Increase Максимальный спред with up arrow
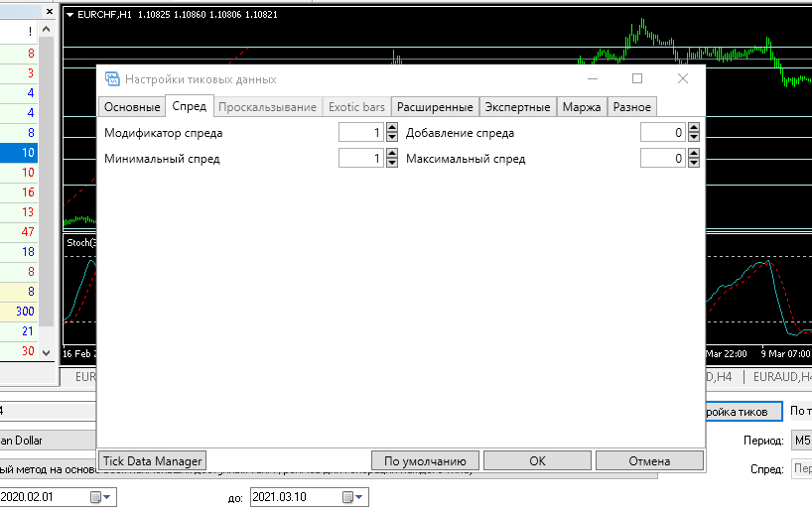 tap(694, 153)
